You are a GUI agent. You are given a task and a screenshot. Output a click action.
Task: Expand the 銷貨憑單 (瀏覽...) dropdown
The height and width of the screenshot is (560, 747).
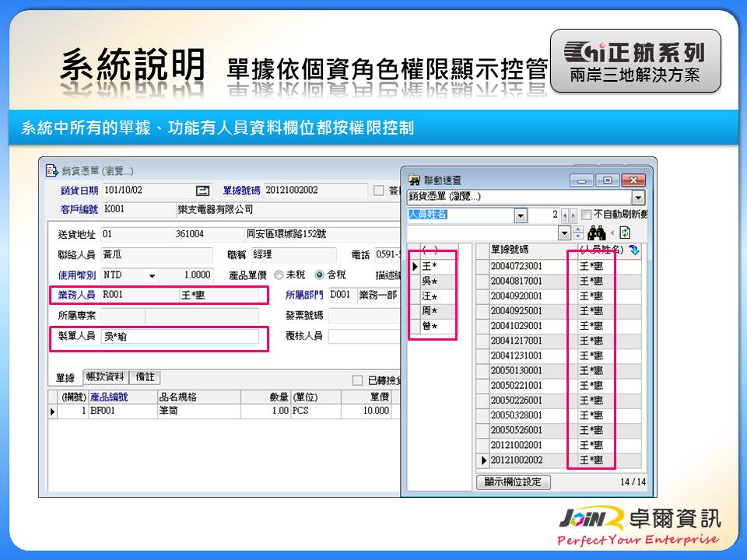point(638,198)
